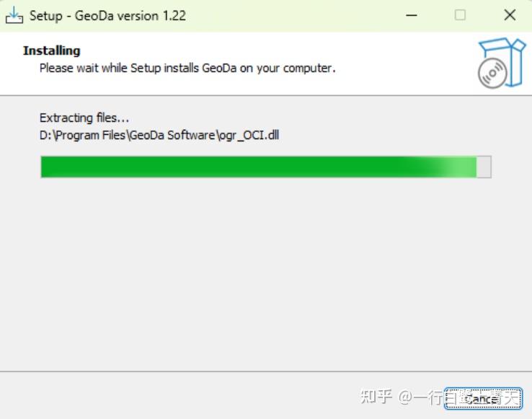Image resolution: width=532 pixels, height=419 pixels.
Task: Close the GeoDa setup window
Action: point(510,15)
